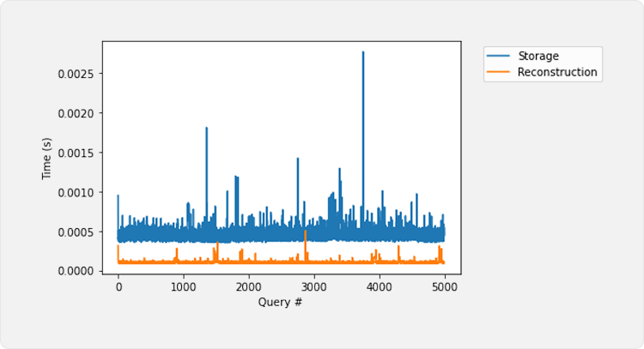Click the 'Query #' x-axis label

point(281,302)
